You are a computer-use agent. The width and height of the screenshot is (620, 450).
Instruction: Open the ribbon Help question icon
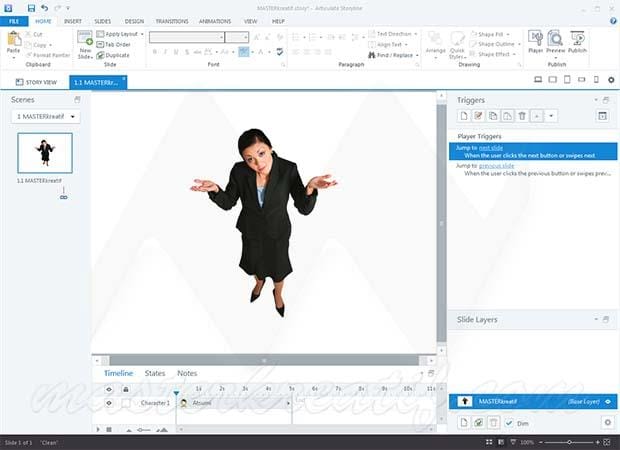coord(613,21)
